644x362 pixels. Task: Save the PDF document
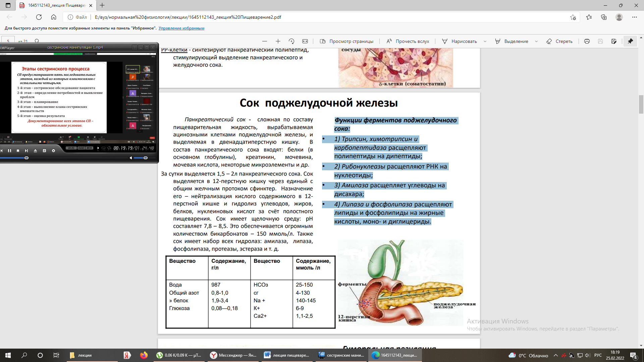[x=600, y=41]
